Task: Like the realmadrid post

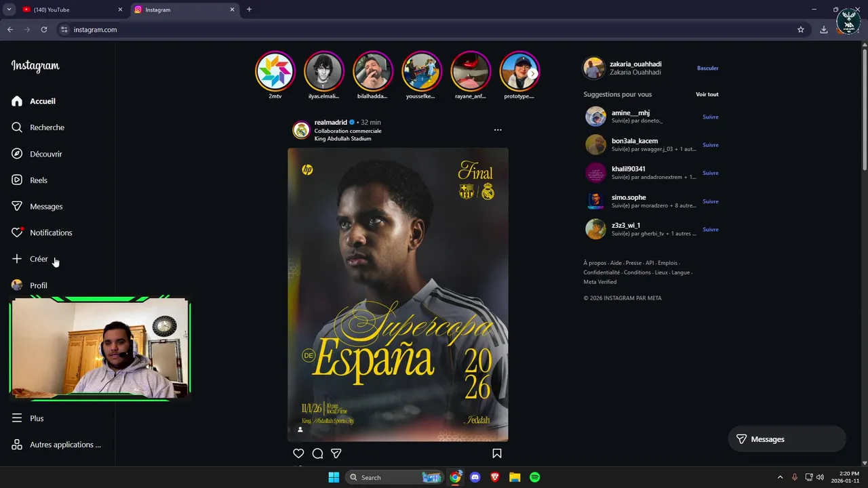Action: (298, 453)
